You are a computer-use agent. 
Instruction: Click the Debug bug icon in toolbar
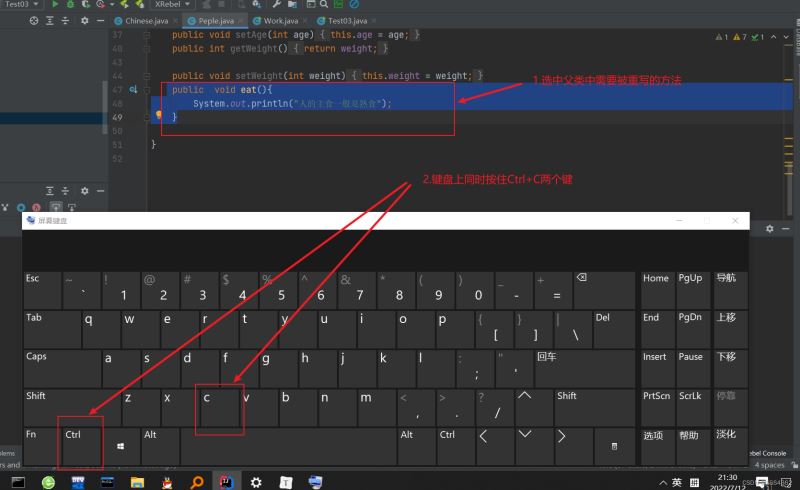(69, 5)
